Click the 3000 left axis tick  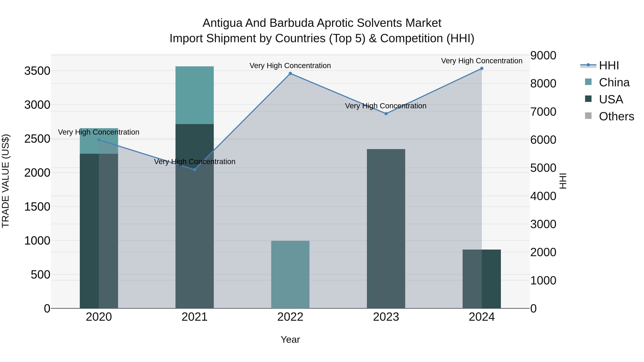tap(37, 105)
